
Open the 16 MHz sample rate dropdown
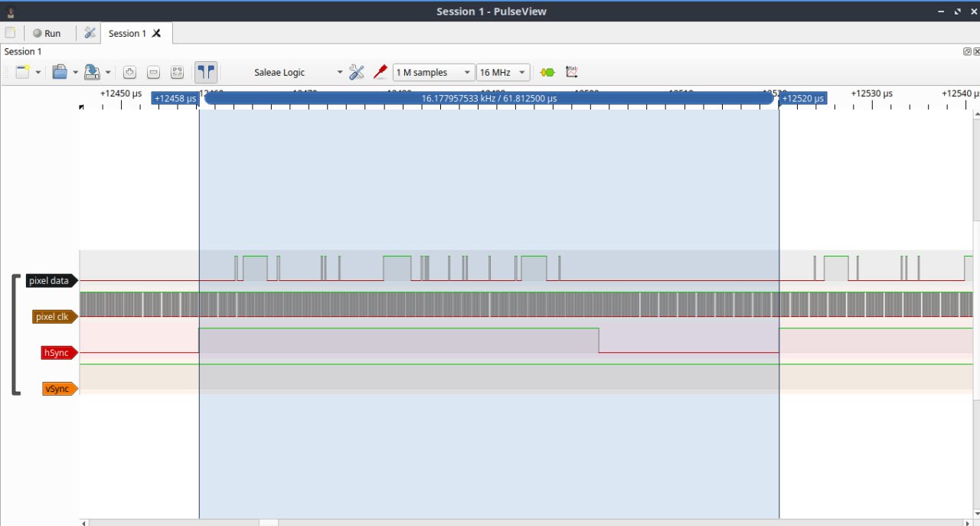click(502, 72)
